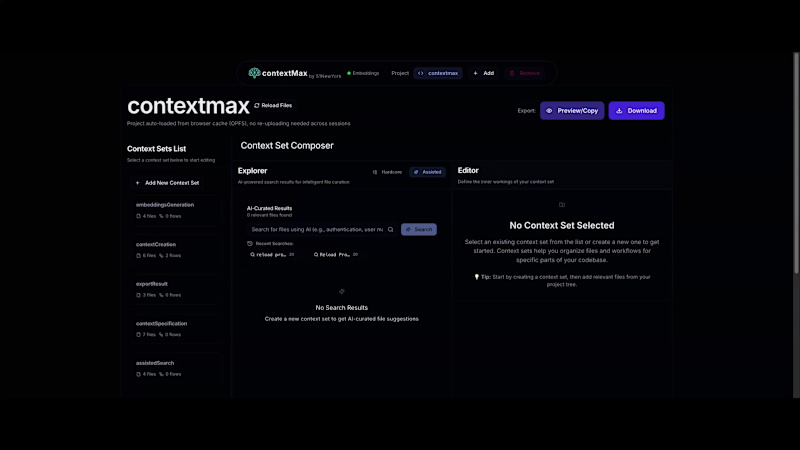
Task: Click file icon under embeddingsGeneration
Action: tap(138, 216)
